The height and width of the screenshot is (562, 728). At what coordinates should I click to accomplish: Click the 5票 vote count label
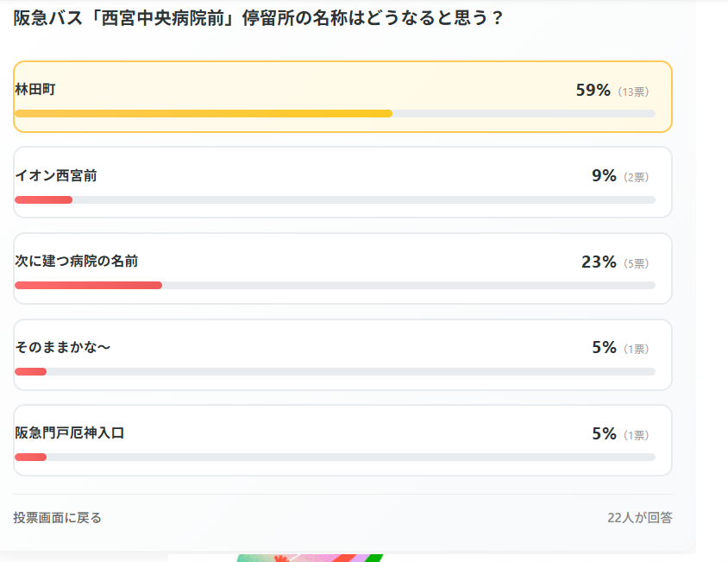tap(636, 263)
